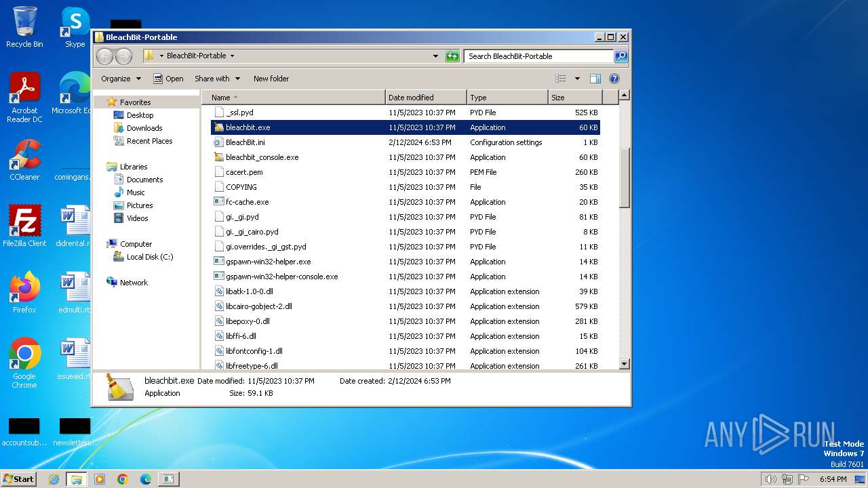Click the volume icon in system tray
Viewport: 868px width, 488px height.
[770, 479]
